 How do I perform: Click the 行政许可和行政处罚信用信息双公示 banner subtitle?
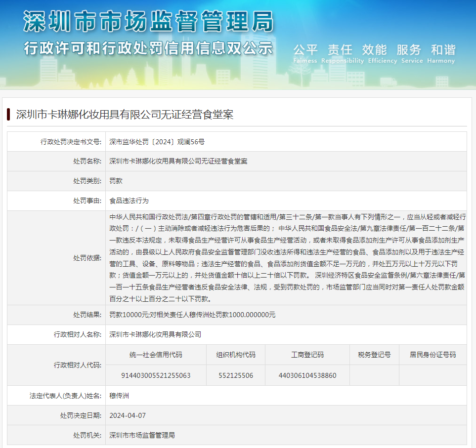[148, 48]
